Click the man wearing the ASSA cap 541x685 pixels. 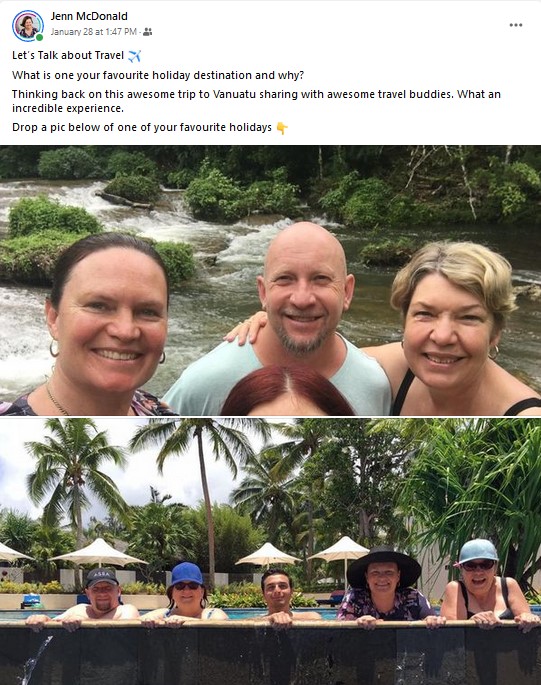point(101,595)
